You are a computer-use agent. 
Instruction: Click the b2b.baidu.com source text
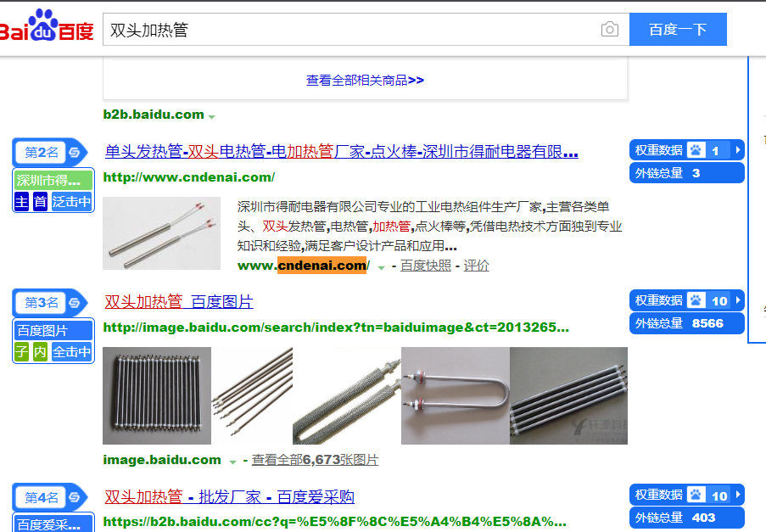tap(154, 115)
